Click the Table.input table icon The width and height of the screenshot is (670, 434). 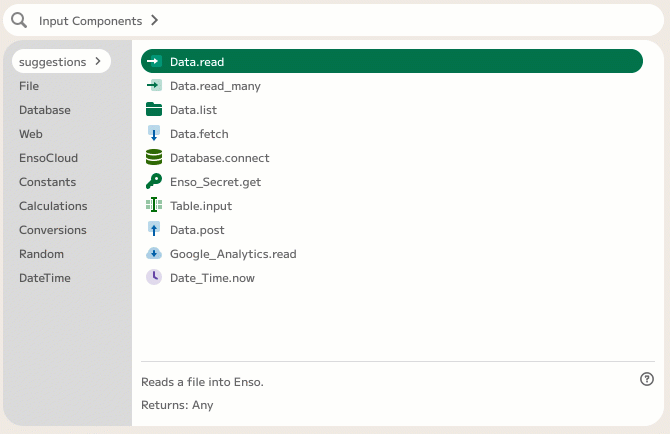click(x=154, y=205)
